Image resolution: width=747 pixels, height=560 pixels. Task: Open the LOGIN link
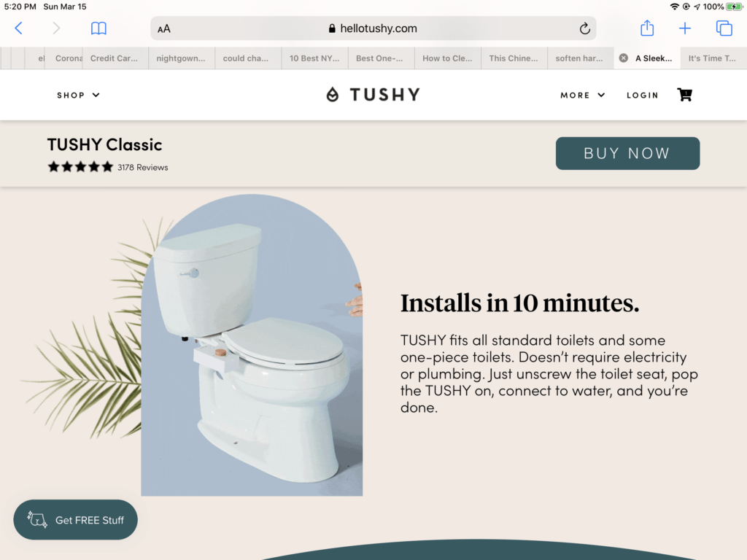pos(642,96)
